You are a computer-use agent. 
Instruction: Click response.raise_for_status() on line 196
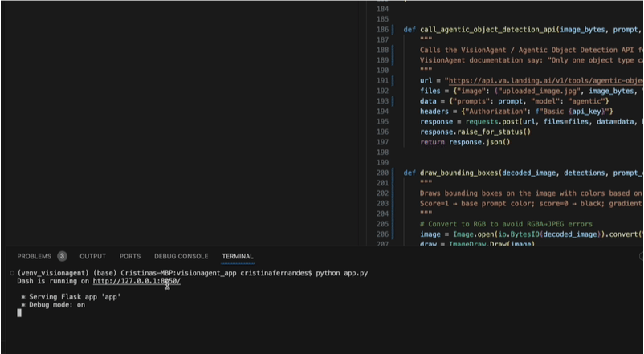475,132
